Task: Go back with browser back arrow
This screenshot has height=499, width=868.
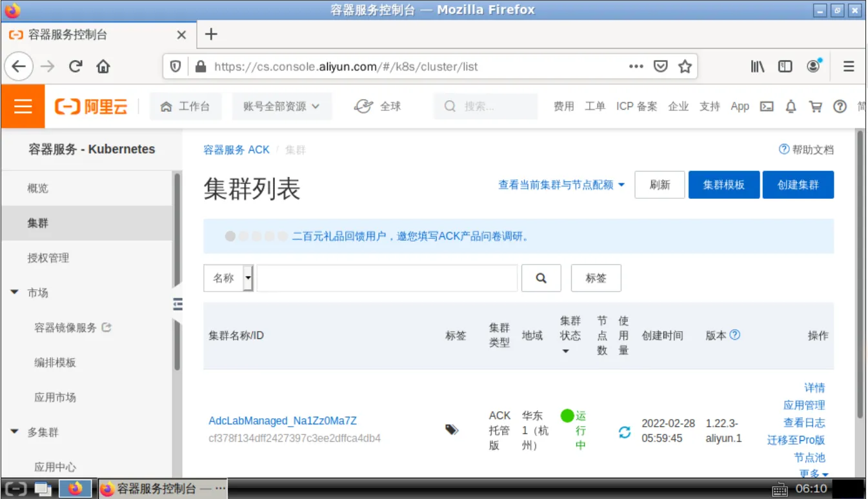Action: tap(19, 66)
